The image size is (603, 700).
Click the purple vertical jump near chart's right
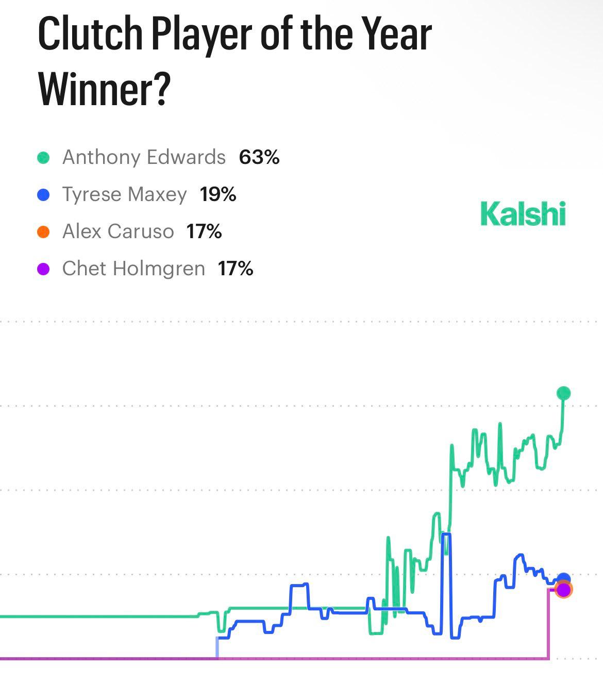[x=548, y=624]
